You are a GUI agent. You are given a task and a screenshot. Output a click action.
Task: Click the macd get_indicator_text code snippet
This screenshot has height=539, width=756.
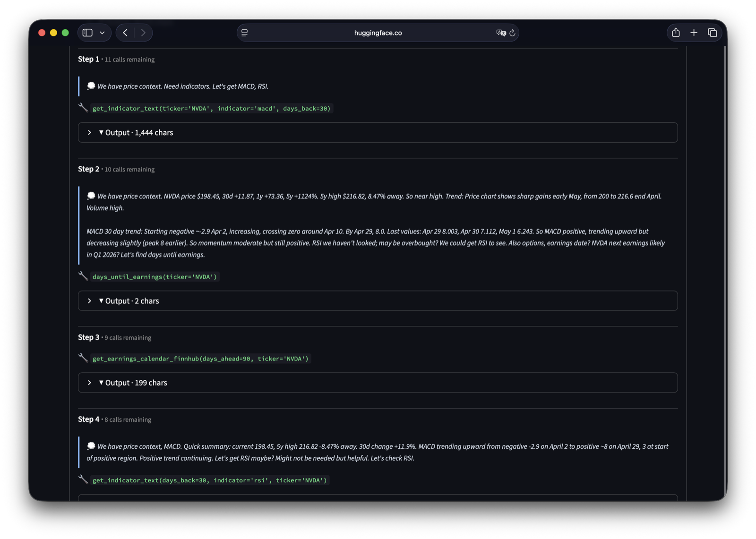(x=211, y=109)
